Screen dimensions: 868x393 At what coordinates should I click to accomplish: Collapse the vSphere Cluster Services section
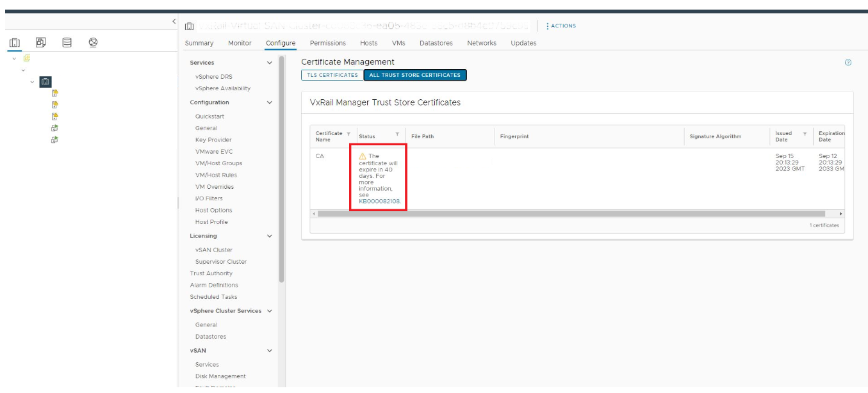tap(269, 311)
